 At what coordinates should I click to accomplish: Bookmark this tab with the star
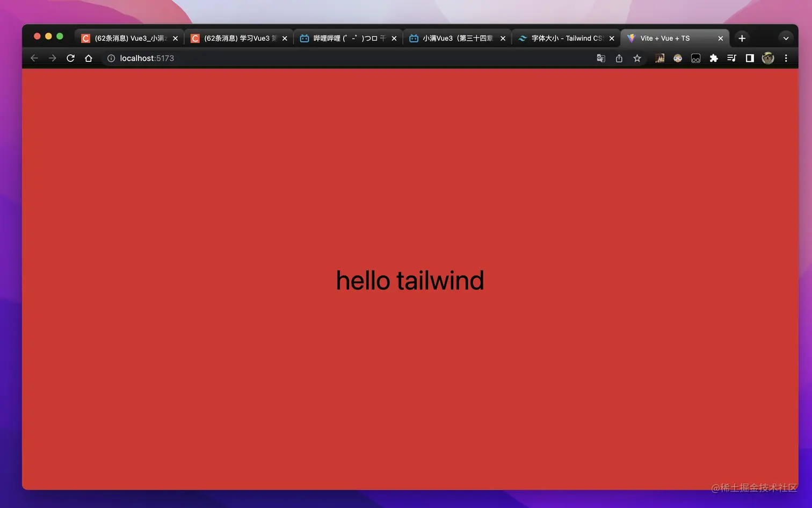pyautogui.click(x=637, y=58)
